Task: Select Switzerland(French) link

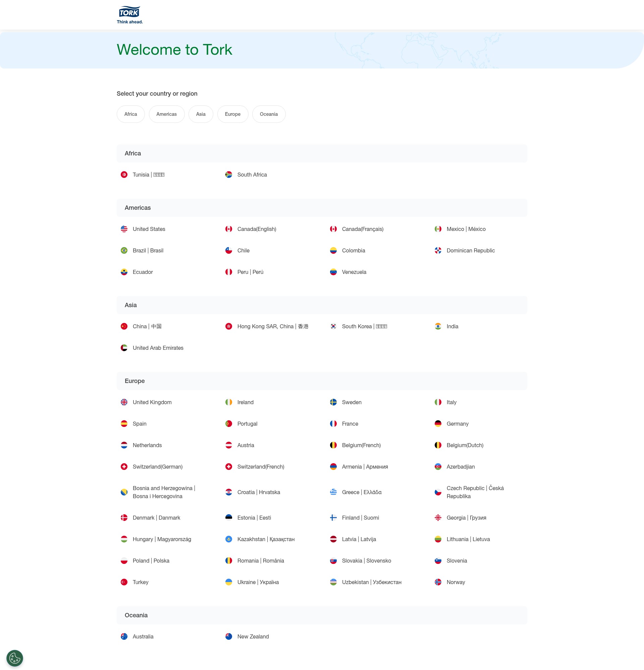Action: point(261,467)
